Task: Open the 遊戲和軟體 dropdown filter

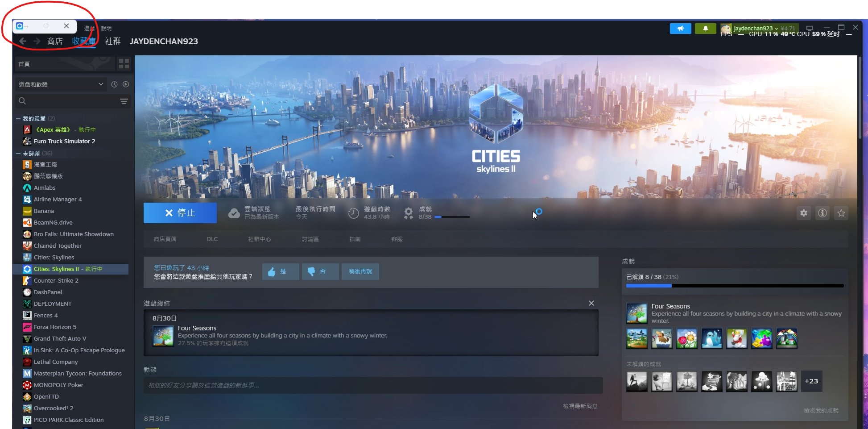Action: coord(61,84)
